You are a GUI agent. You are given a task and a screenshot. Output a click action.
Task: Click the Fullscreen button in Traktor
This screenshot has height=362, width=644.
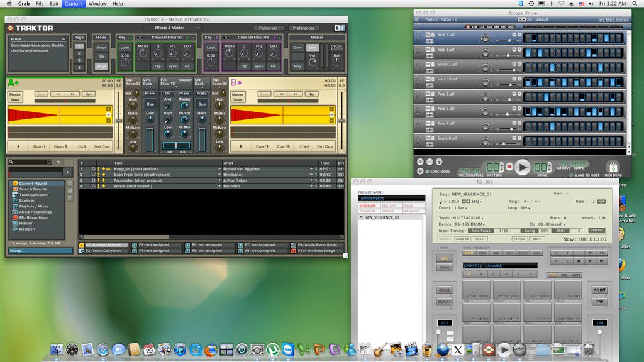(x=268, y=28)
